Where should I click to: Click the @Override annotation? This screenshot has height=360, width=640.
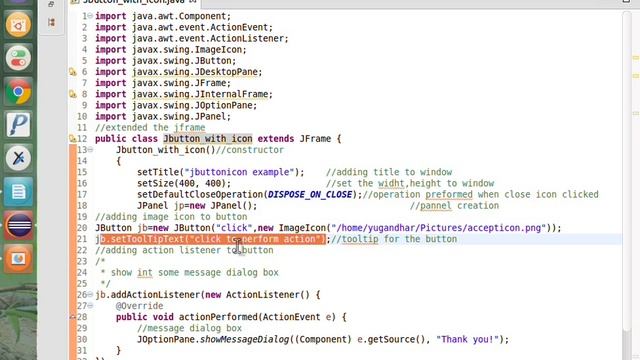tap(140, 306)
